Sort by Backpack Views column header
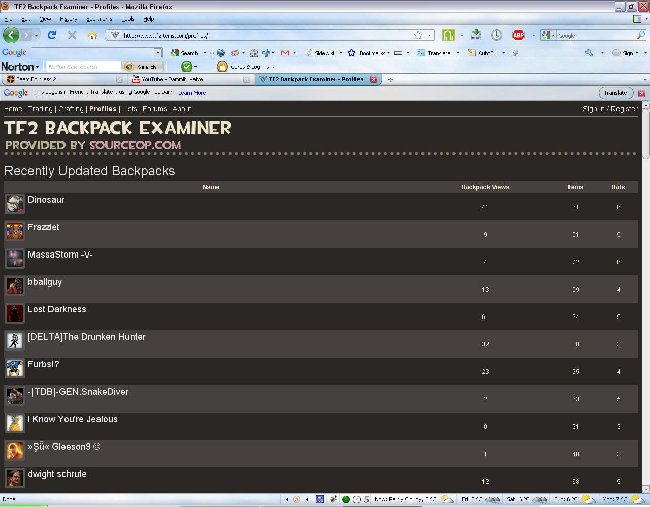 (x=485, y=187)
